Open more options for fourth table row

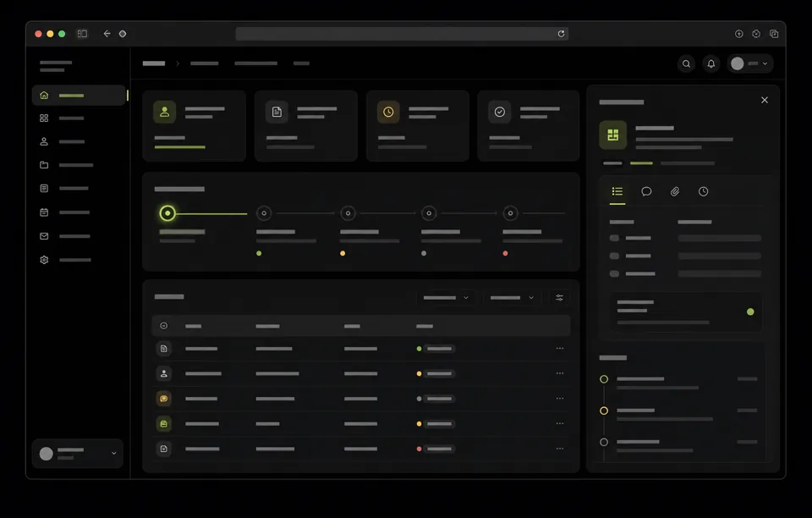coord(560,424)
